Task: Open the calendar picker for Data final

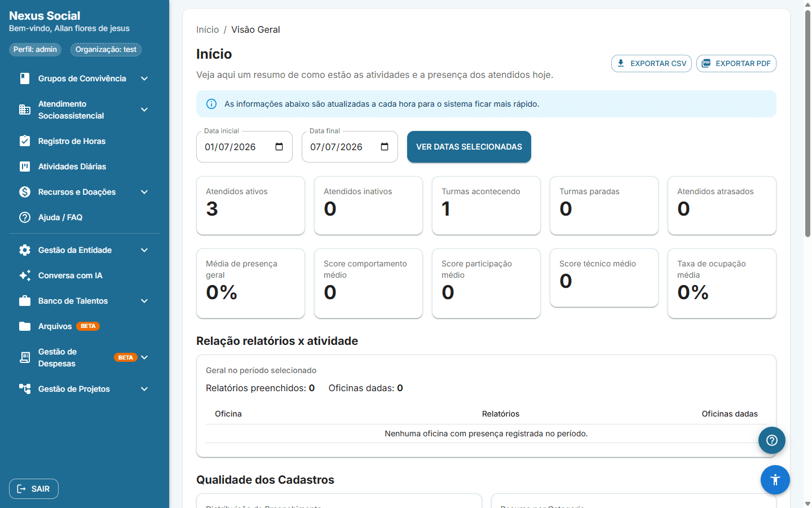Action: (x=385, y=147)
